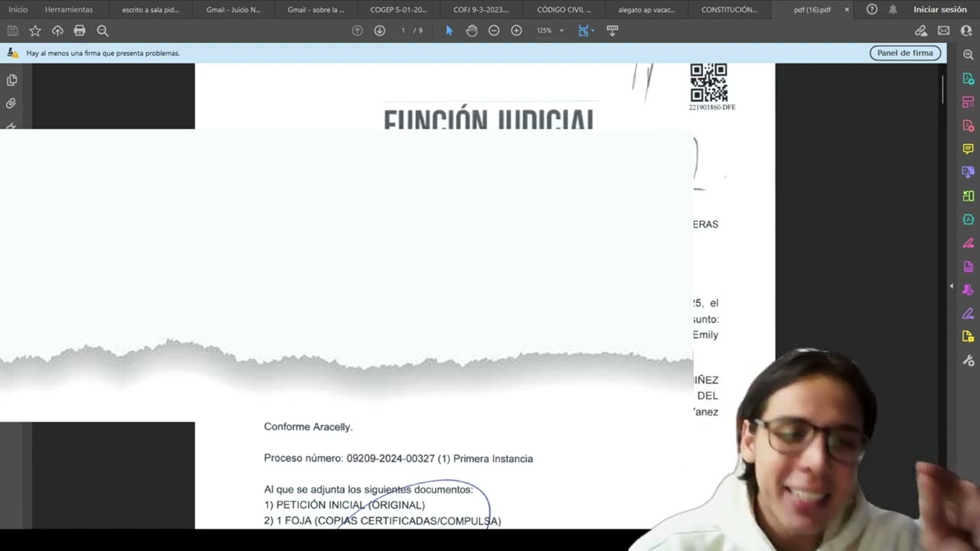
Task: Open the 'COGEP 5-01-20...' tab
Action: [398, 10]
